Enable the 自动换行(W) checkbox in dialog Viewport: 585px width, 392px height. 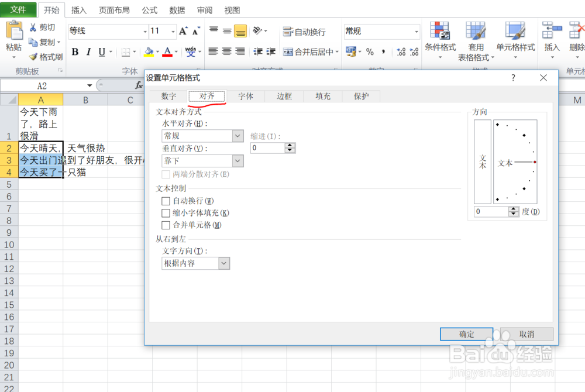coord(166,201)
